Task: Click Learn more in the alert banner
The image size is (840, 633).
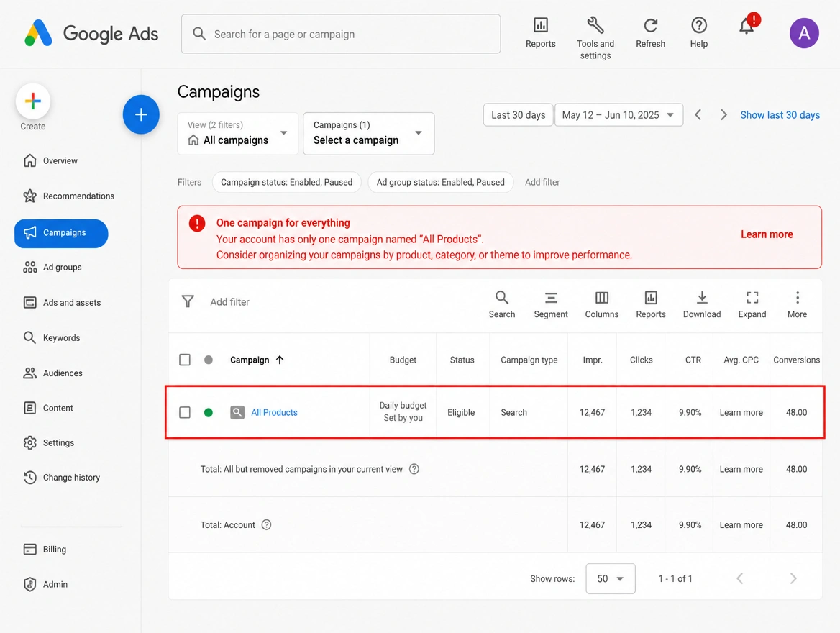Action: point(767,234)
